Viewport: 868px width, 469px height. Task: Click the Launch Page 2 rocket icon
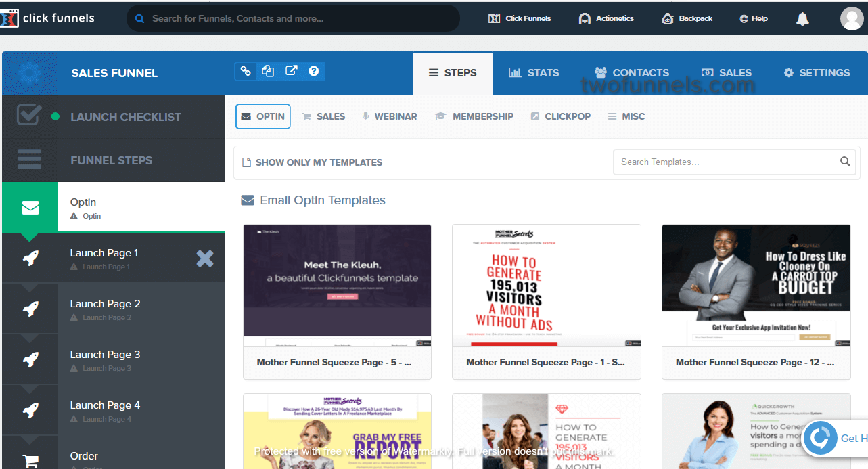[30, 309]
